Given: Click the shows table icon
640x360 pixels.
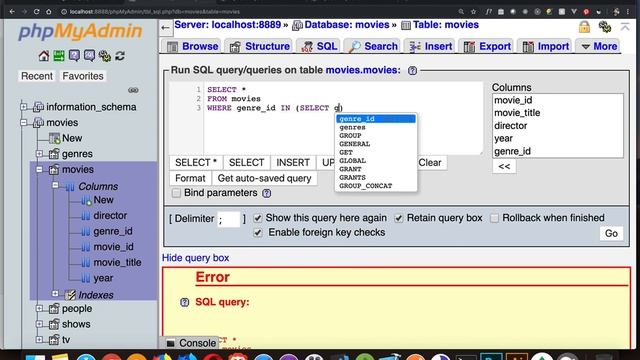Looking at the screenshot, I should (54, 324).
